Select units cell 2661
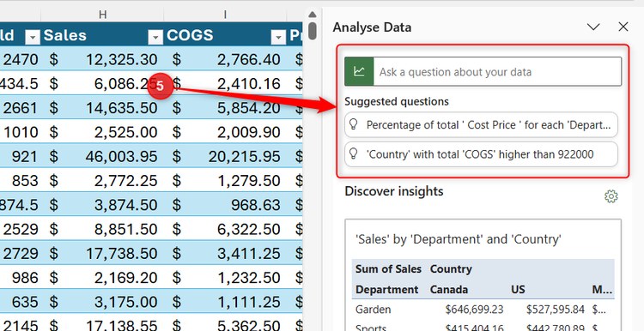Screen dimensions: 644x331 (x=20, y=108)
